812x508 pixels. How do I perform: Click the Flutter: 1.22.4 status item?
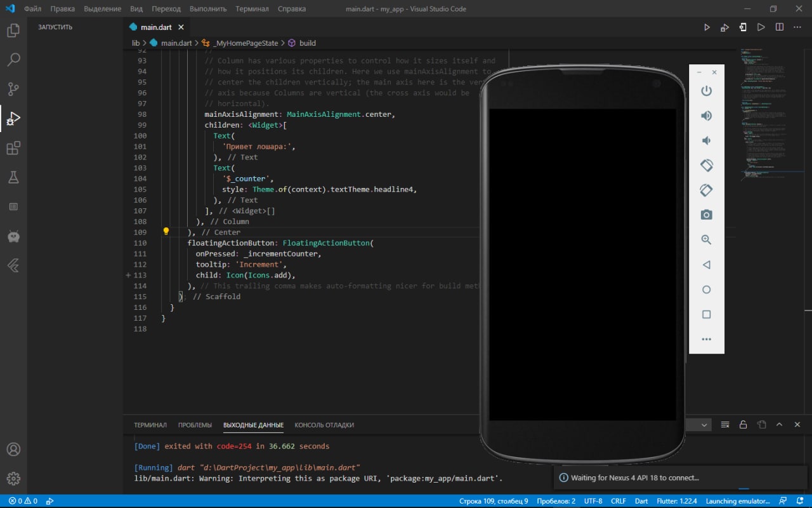tap(677, 501)
